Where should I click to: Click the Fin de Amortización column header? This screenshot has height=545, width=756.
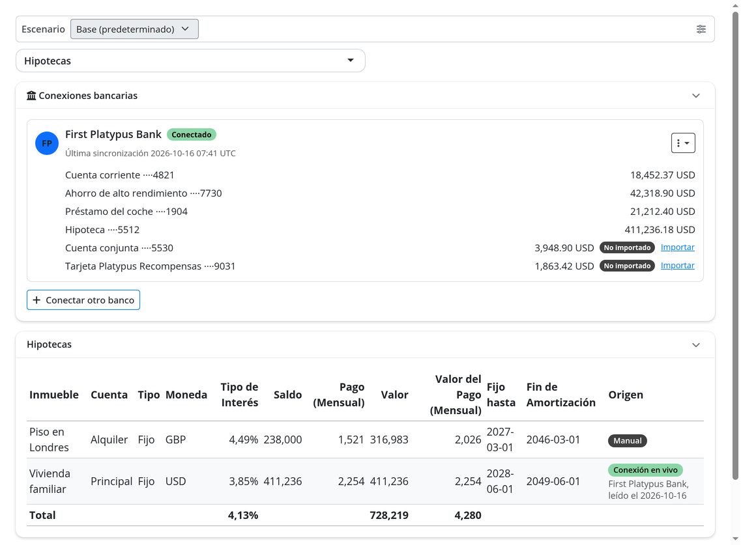560,395
